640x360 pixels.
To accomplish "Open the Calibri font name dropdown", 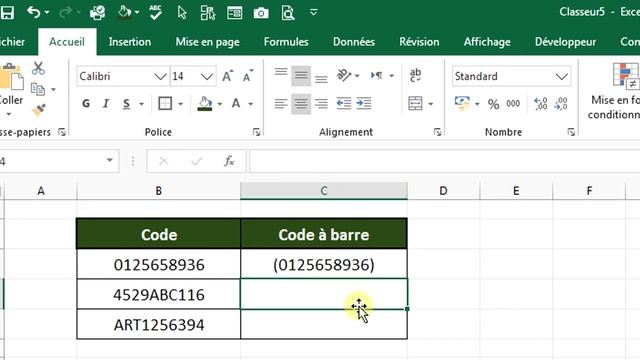I will coord(160,76).
